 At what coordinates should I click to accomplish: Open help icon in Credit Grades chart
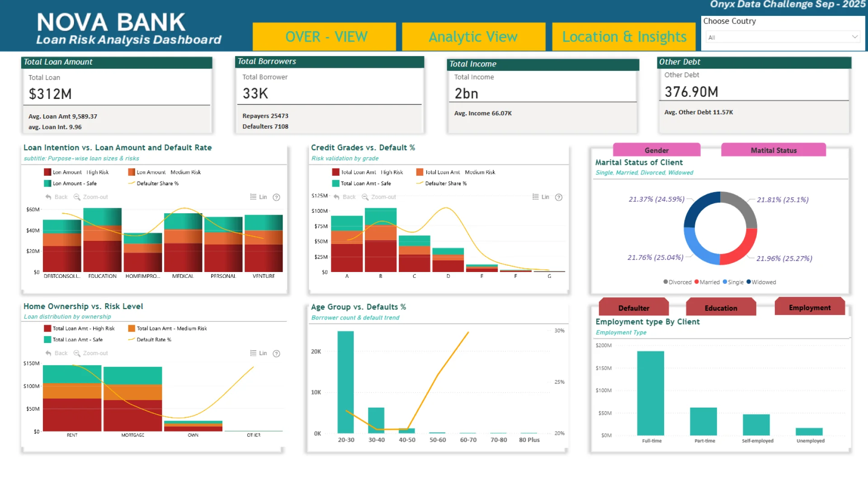[559, 197]
